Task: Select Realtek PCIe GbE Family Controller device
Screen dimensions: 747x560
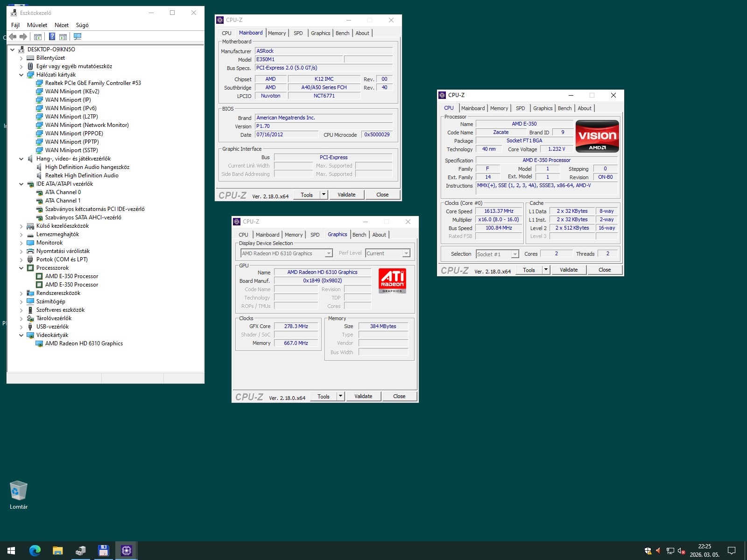Action: point(93,83)
